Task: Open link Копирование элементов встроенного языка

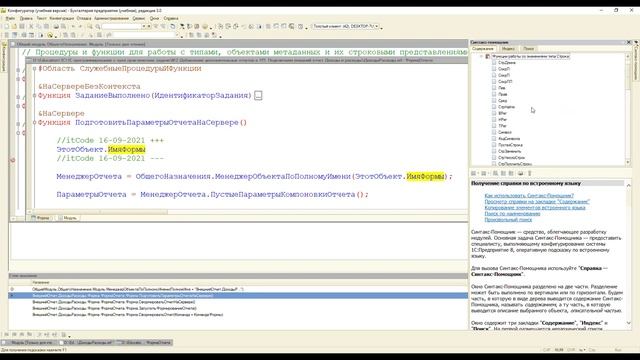Action: pyautogui.click(x=535, y=208)
